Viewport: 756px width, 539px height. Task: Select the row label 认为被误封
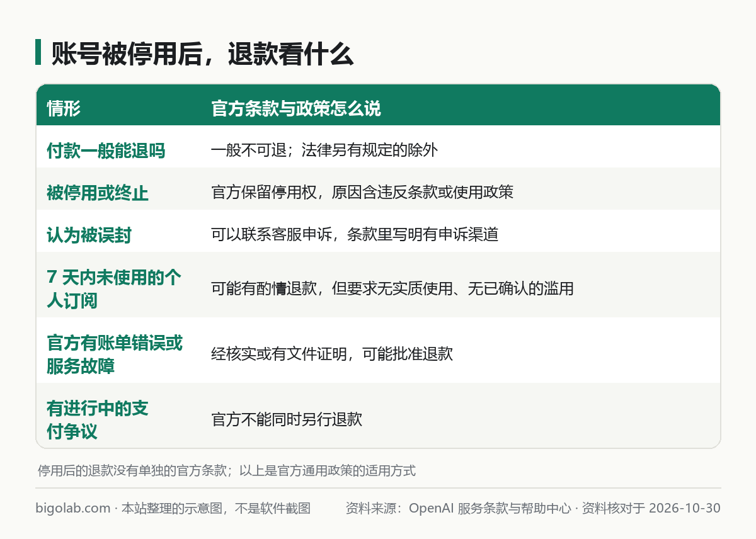coord(89,235)
